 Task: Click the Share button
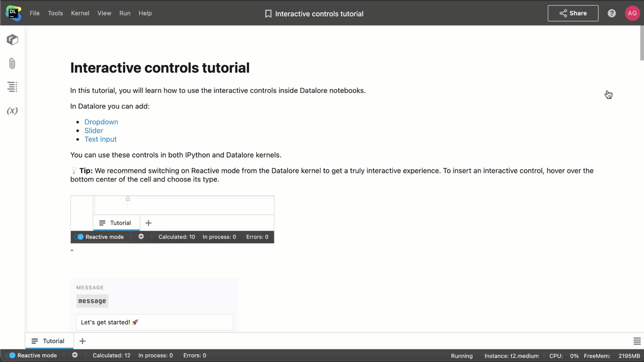coord(573,13)
